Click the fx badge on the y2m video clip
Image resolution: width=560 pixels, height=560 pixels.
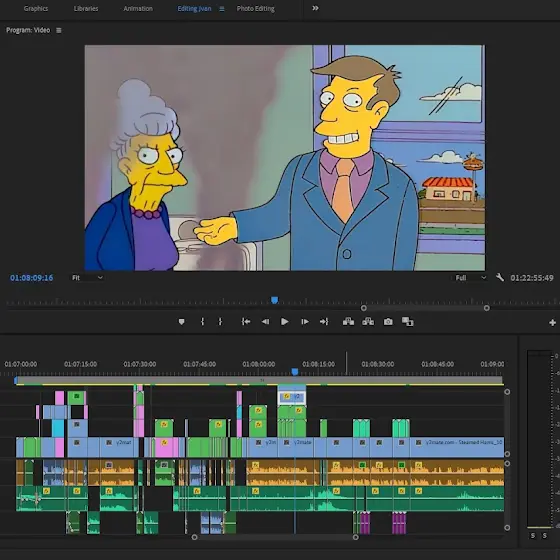click(259, 442)
